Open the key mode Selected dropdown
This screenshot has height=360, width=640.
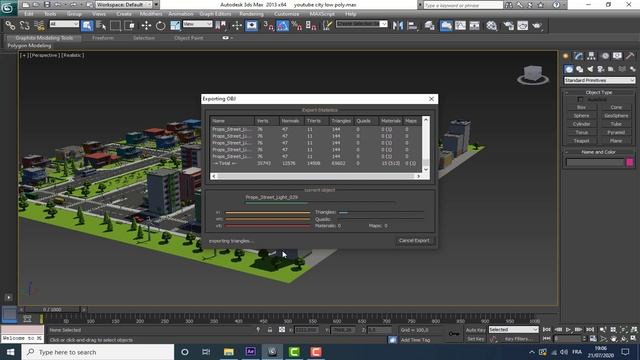coord(513,329)
